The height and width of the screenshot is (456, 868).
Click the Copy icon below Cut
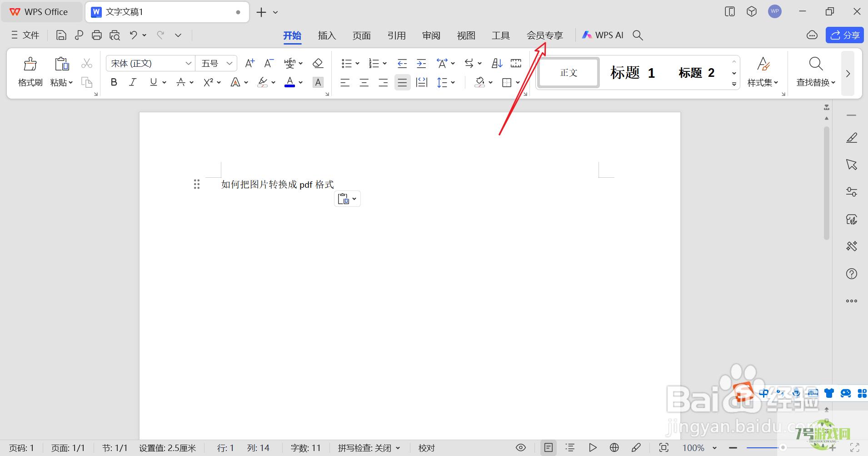click(x=87, y=82)
